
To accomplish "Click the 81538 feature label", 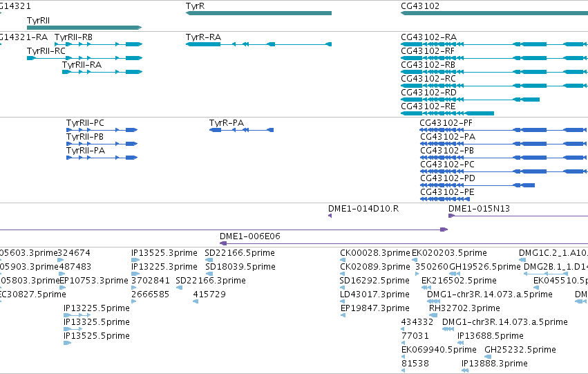I will (415, 364).
